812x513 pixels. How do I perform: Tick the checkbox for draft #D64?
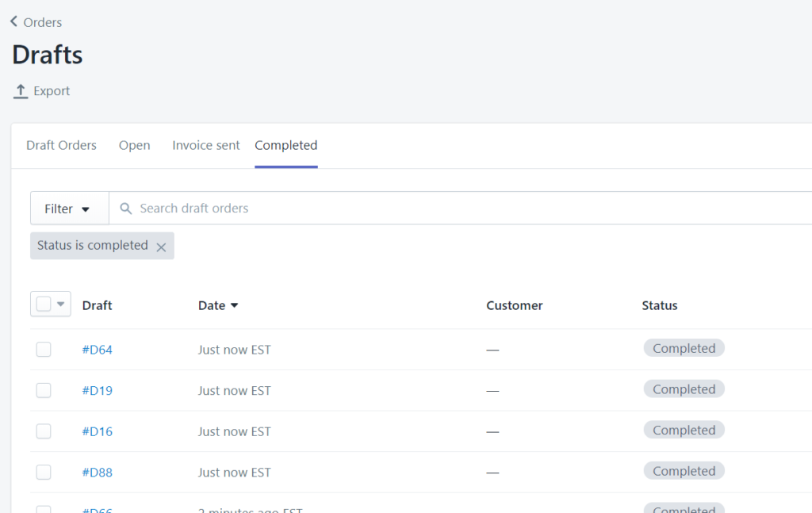(x=44, y=350)
